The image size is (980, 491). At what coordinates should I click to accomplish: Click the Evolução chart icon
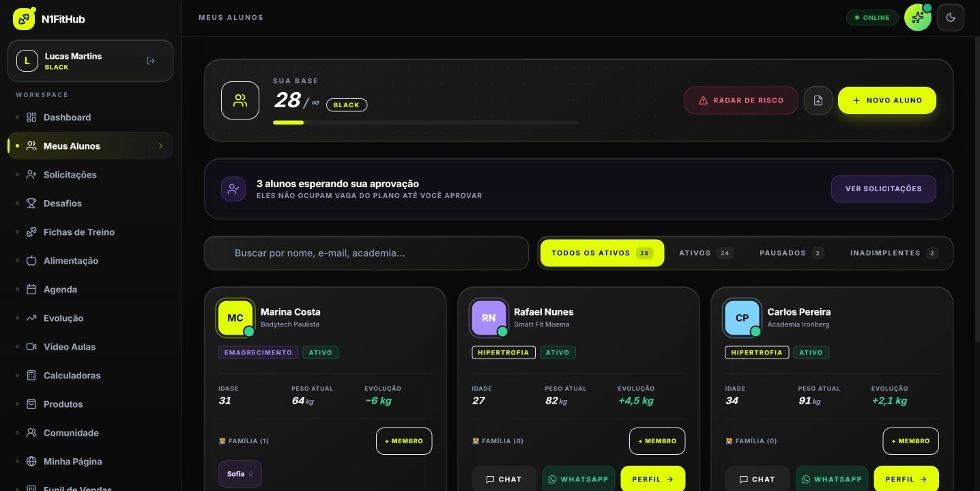pyautogui.click(x=31, y=318)
